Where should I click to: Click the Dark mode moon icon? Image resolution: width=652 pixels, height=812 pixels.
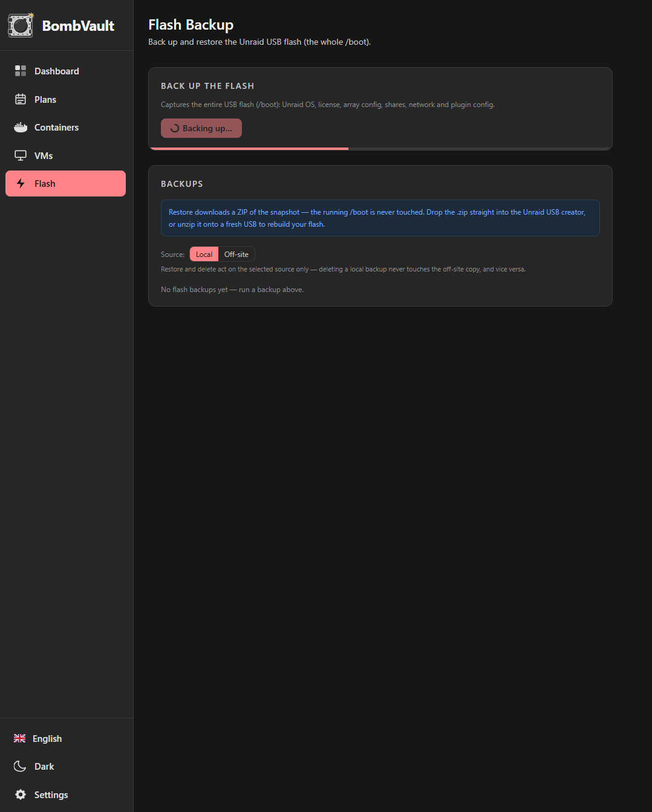tap(20, 766)
